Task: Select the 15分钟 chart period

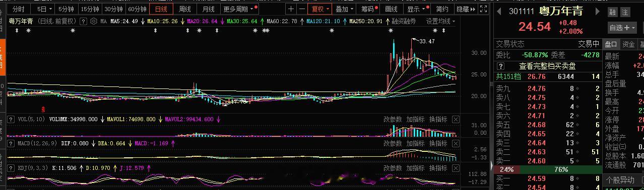Action: 90,9
